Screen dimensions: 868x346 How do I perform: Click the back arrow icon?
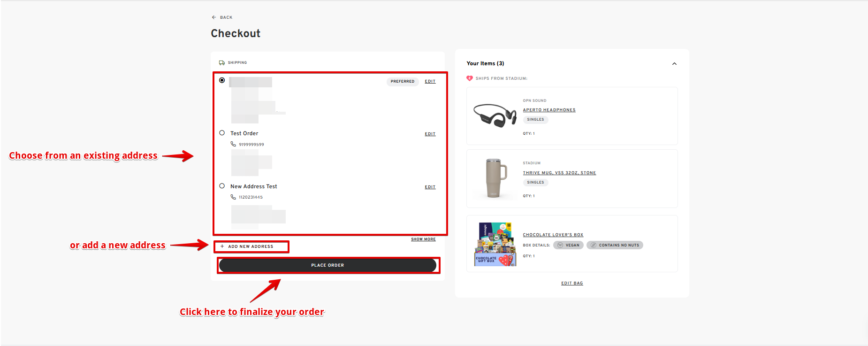point(214,17)
